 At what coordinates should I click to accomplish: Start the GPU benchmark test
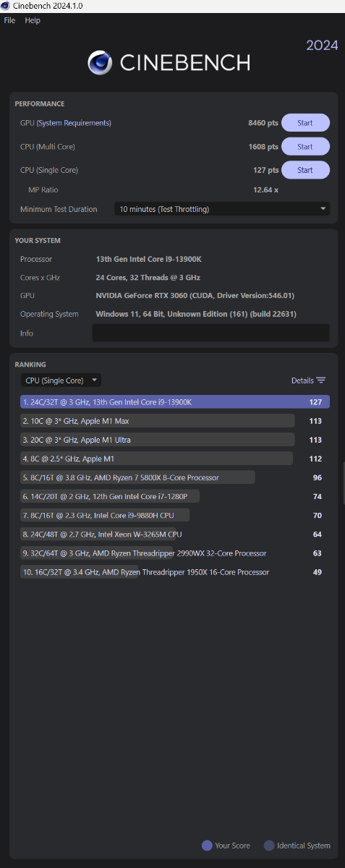click(305, 123)
